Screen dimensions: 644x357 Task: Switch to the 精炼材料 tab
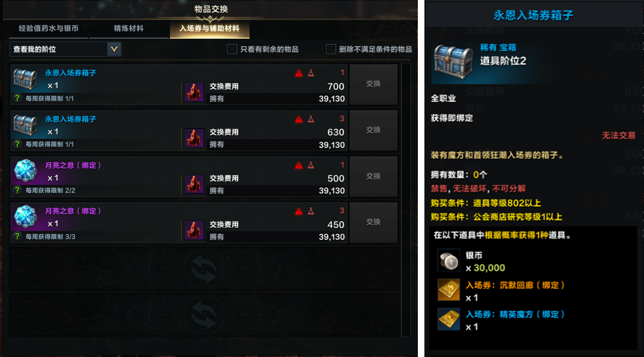coord(129,29)
